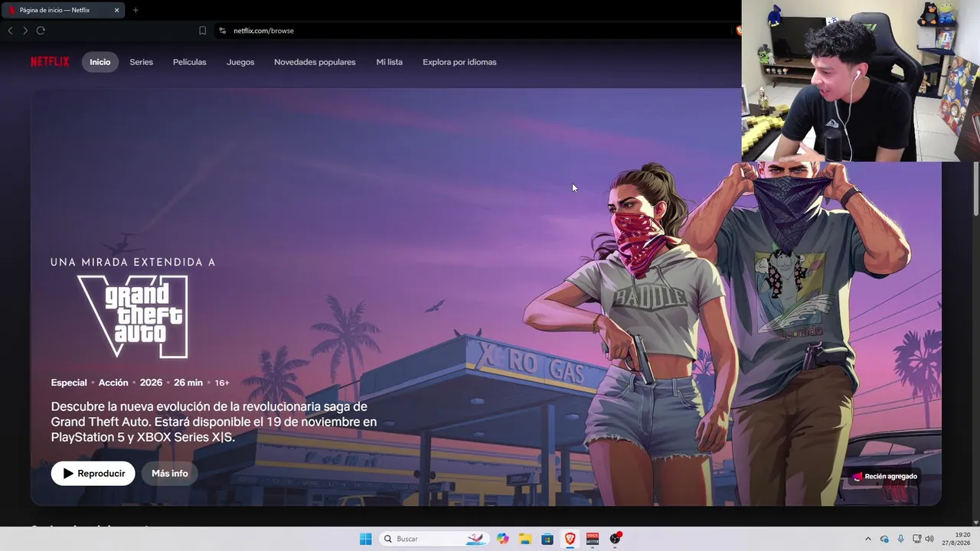Open a new browser tab

(x=136, y=10)
